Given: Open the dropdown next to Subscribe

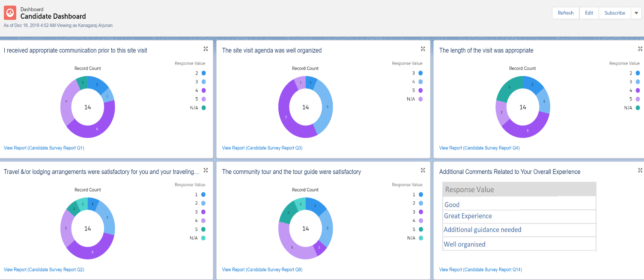Looking at the screenshot, I should click(x=637, y=13).
